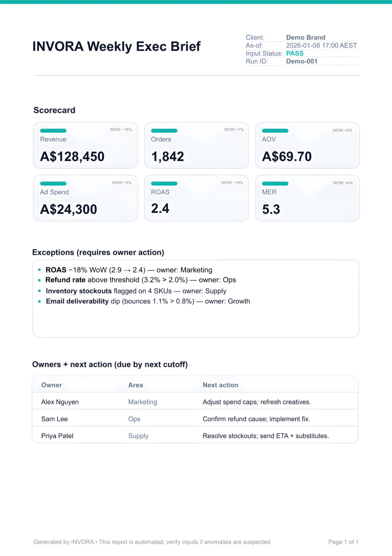
Task: Click the WOW +7% badge on Orders
Action: [x=234, y=130]
